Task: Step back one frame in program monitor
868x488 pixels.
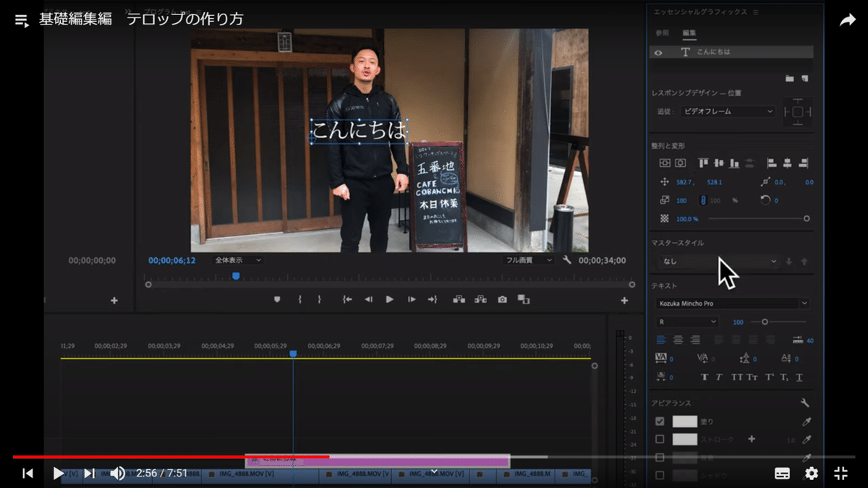Action: (368, 299)
